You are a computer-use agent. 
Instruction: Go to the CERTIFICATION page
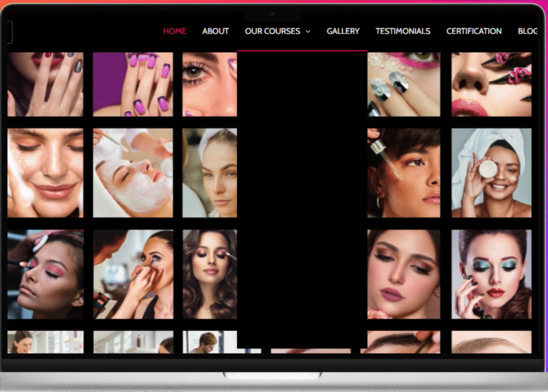point(474,31)
